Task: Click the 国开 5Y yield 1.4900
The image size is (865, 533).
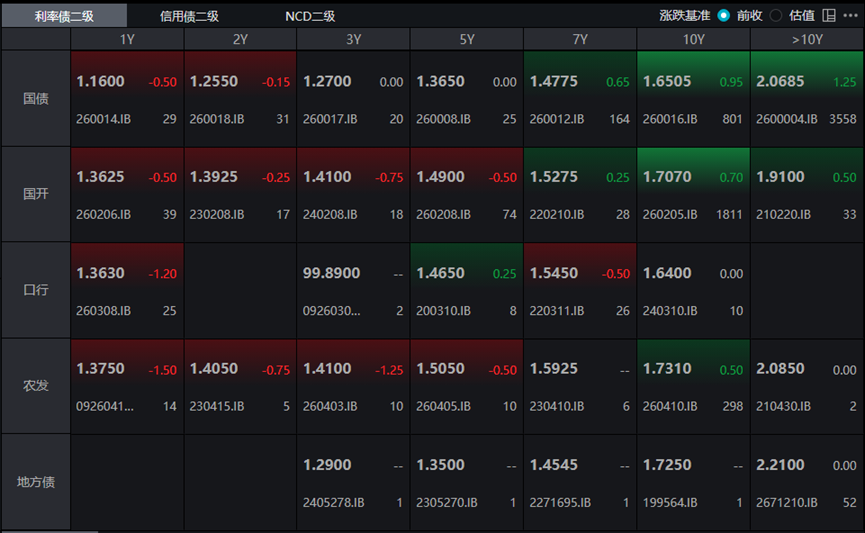Action: click(x=440, y=177)
